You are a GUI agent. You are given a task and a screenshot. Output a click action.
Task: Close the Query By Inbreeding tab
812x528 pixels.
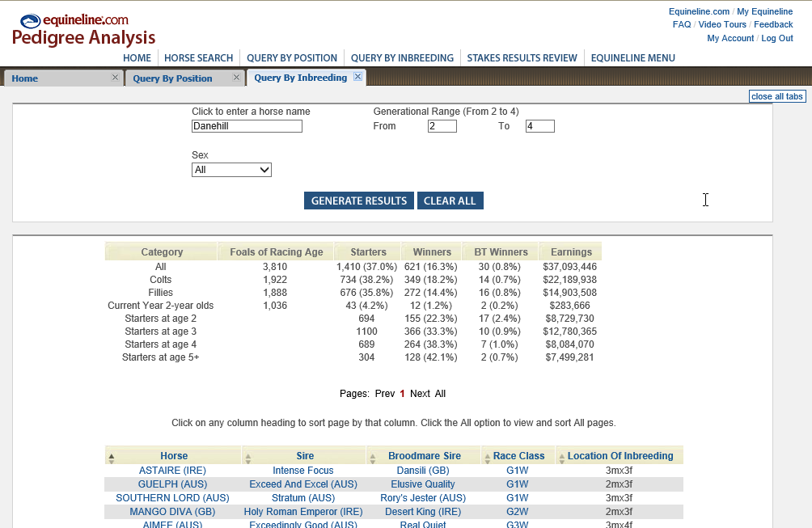point(357,77)
